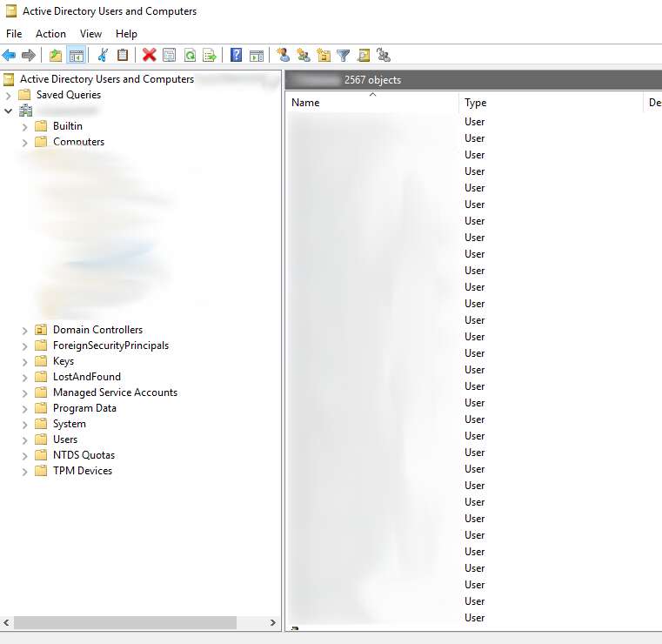Expand the Builtin container
Screen dimensions: 662x644
(24, 127)
